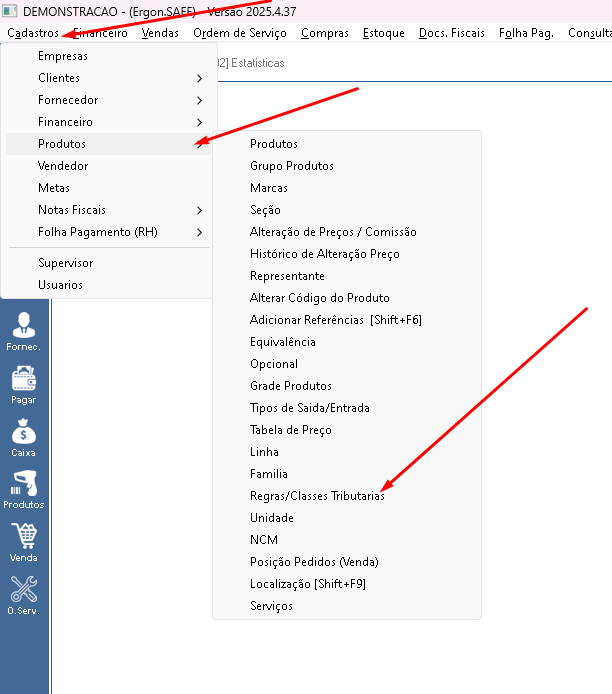This screenshot has width=612, height=694.
Task: Click the application icon in title bar
Action: pos(10,11)
